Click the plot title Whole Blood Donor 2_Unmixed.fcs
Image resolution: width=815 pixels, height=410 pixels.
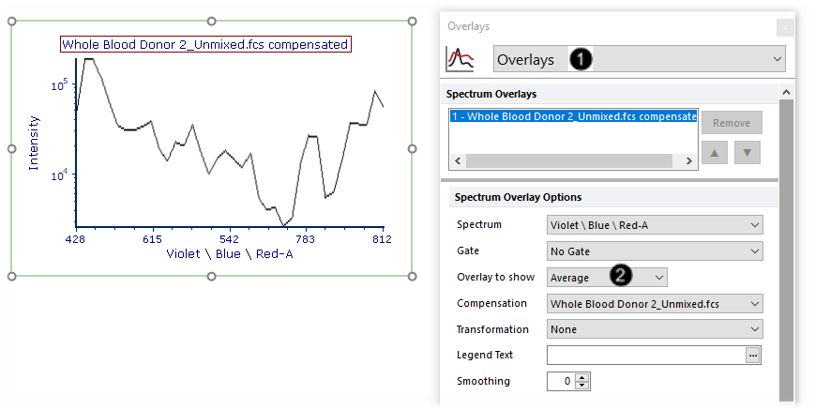coord(205,45)
